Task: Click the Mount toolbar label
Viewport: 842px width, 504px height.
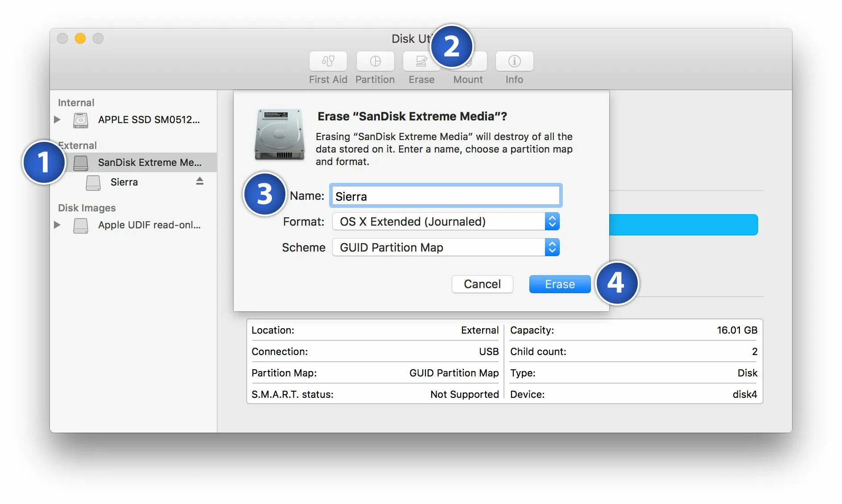Action: (468, 79)
